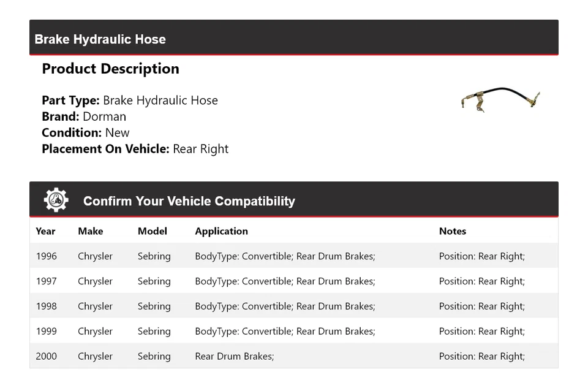Open the brake hose product thumbnail

pos(500,99)
